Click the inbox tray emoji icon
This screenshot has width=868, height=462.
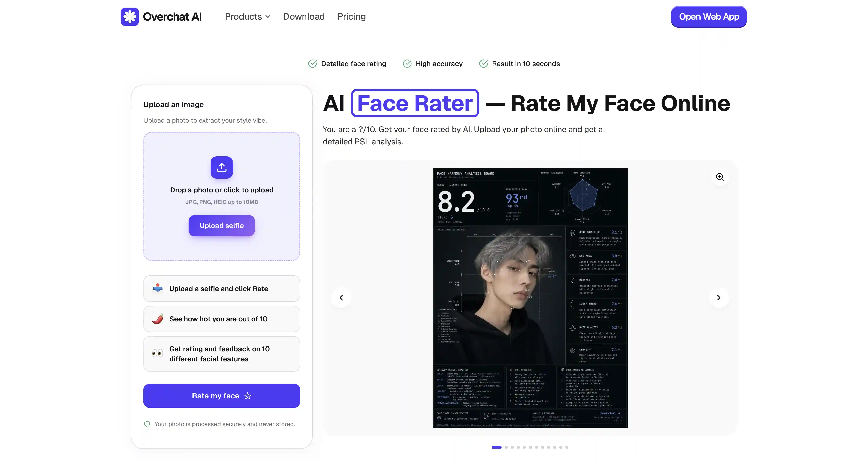pyautogui.click(x=157, y=288)
